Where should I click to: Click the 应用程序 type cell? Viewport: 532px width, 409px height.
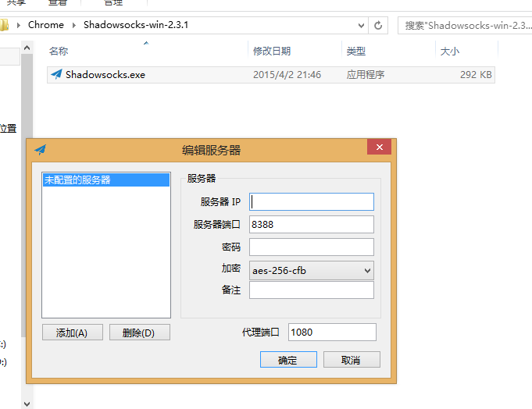(x=366, y=75)
